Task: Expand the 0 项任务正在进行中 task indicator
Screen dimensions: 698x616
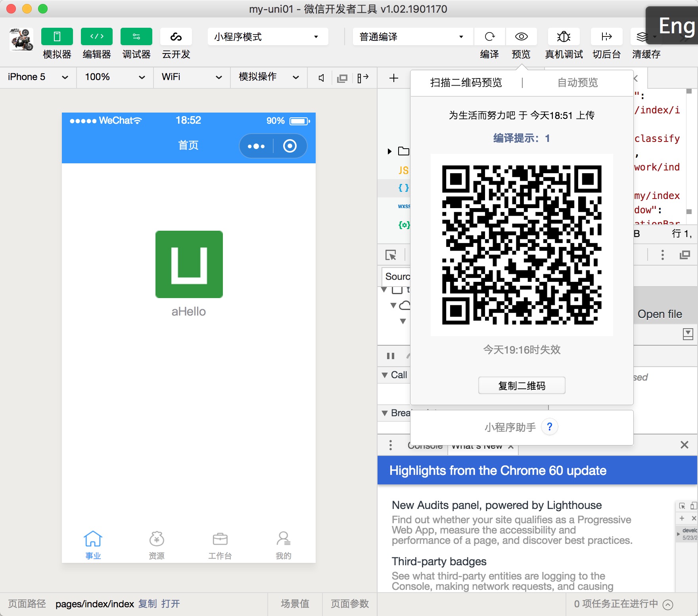Action: pyautogui.click(x=668, y=604)
